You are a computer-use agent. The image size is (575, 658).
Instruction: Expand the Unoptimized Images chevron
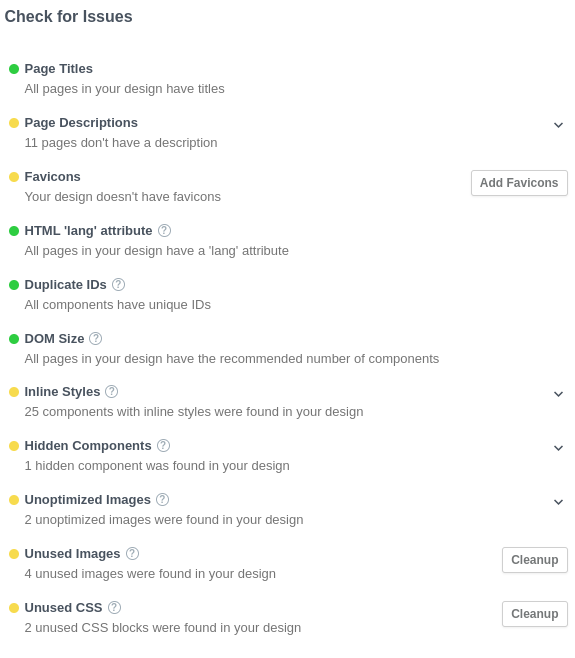pyautogui.click(x=558, y=502)
